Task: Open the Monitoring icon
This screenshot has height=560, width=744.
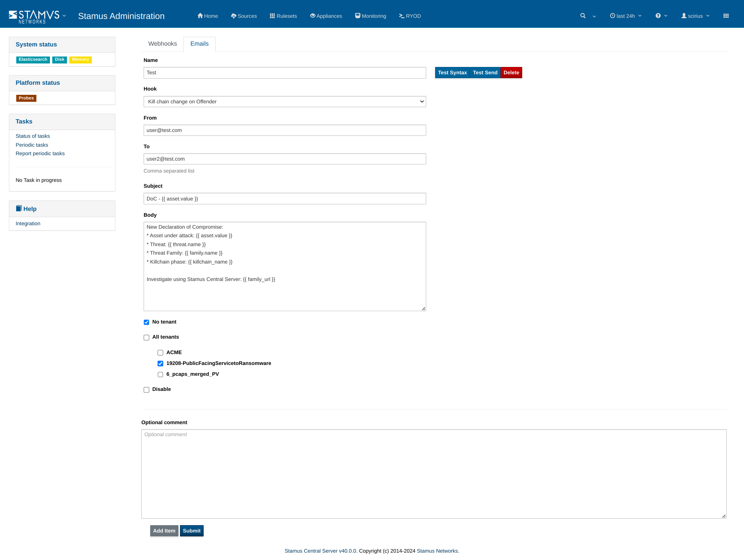Action: tap(358, 16)
